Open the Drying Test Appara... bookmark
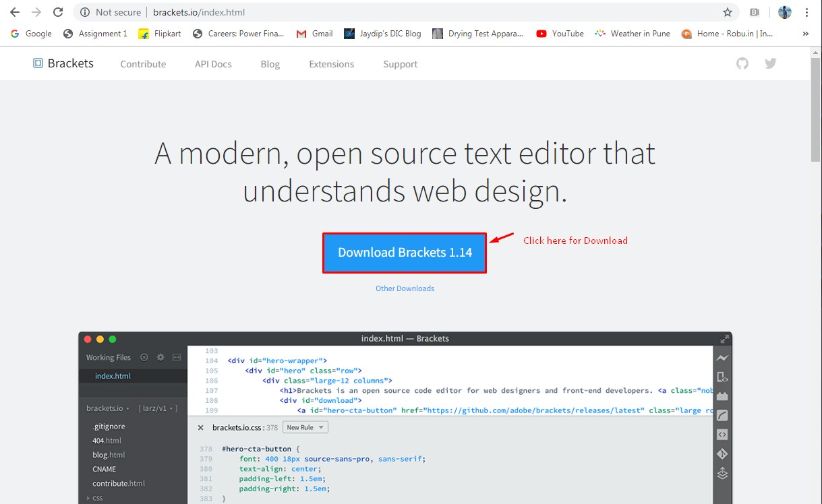The height and width of the screenshot is (504, 822). point(478,33)
